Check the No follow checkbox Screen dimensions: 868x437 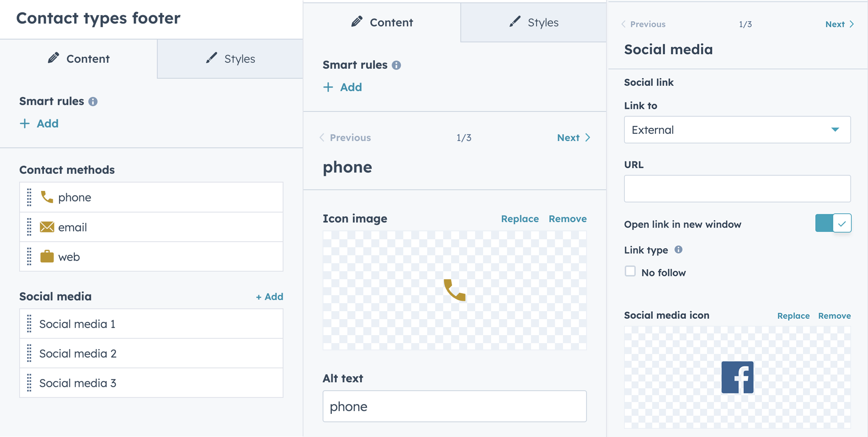point(630,271)
